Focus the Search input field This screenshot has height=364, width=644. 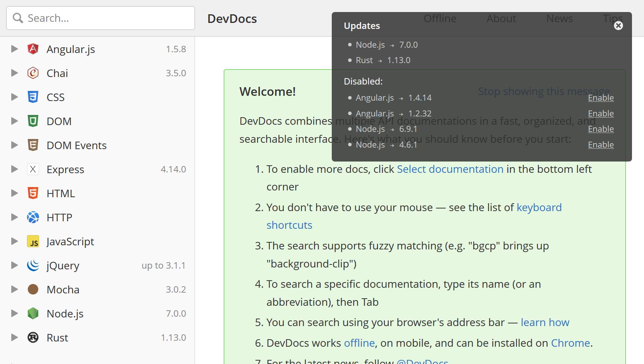(x=101, y=18)
